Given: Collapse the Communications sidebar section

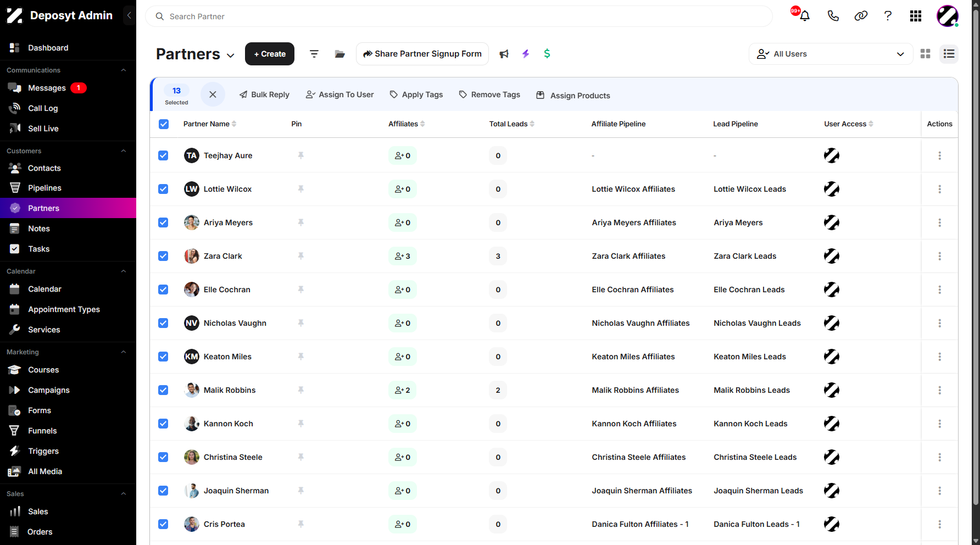Looking at the screenshot, I should 124,70.
